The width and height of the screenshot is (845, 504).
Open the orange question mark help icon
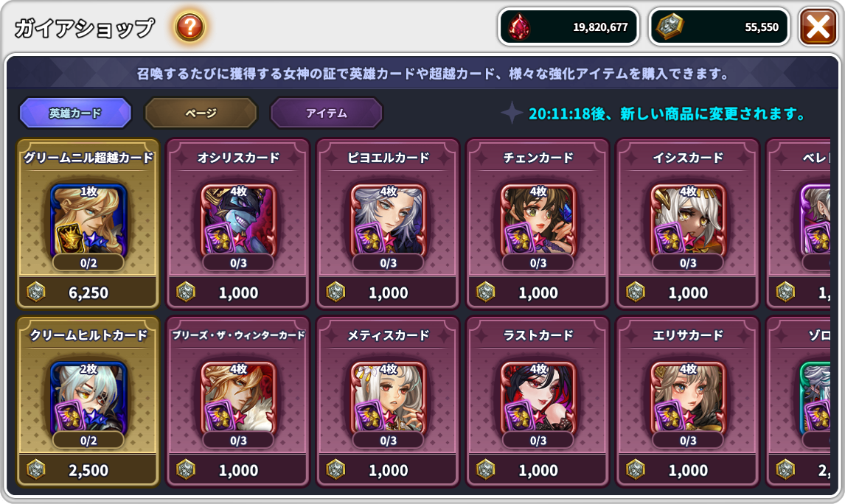[189, 27]
